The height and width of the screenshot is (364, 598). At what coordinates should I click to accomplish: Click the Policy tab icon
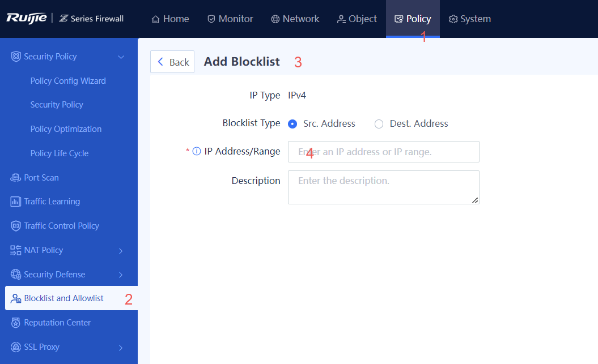click(x=398, y=19)
